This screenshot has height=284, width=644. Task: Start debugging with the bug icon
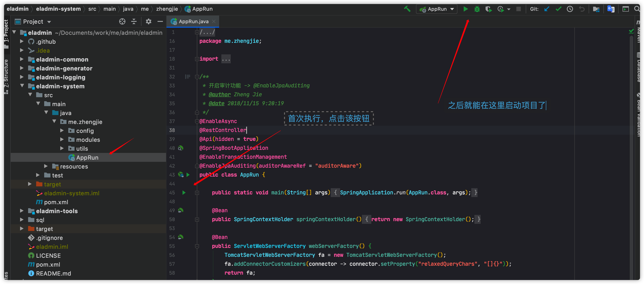pos(477,9)
